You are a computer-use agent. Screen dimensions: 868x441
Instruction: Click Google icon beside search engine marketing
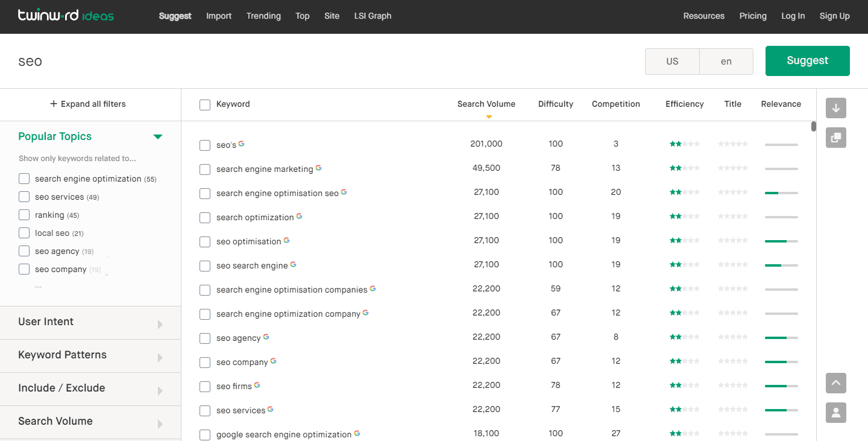tap(319, 168)
